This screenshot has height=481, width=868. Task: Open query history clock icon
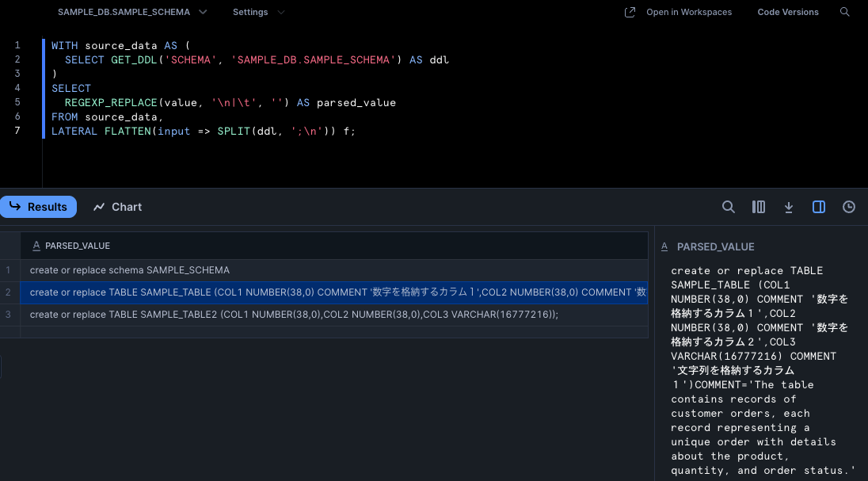point(849,207)
